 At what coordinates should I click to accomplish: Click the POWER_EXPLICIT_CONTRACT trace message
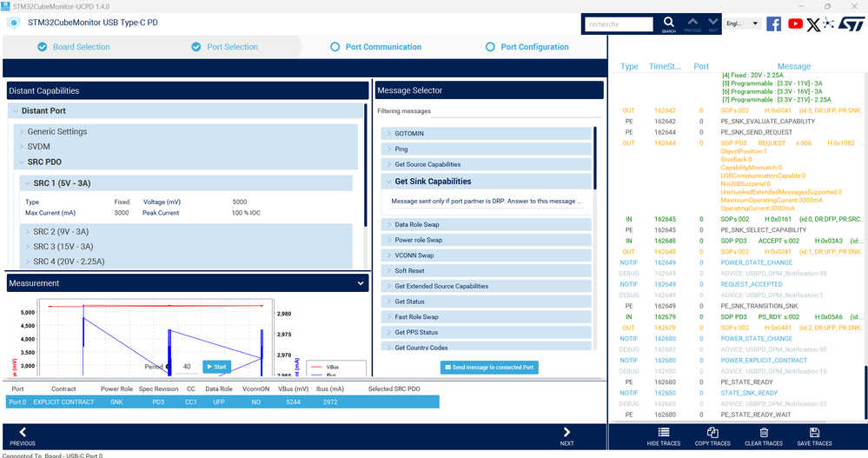click(x=764, y=361)
